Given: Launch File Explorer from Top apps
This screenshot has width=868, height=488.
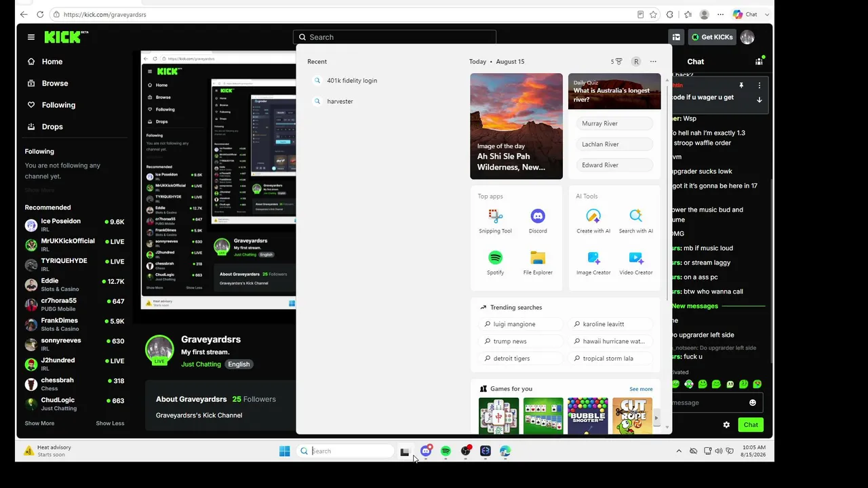Looking at the screenshot, I should point(538,262).
